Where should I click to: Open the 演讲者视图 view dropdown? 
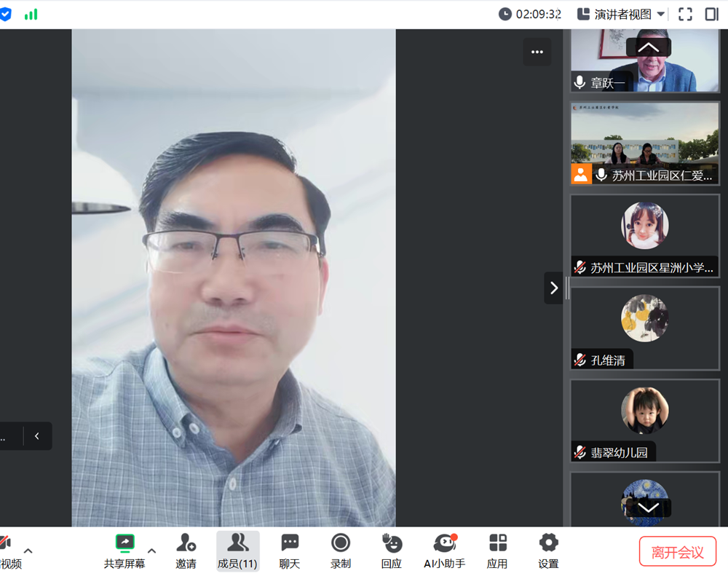(x=621, y=14)
